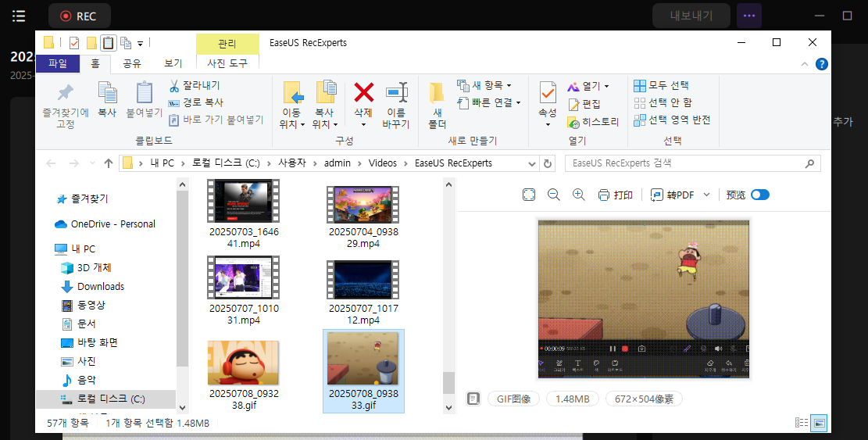Toggle the 预览 preview switch
The height and width of the screenshot is (440, 868).
tap(759, 195)
